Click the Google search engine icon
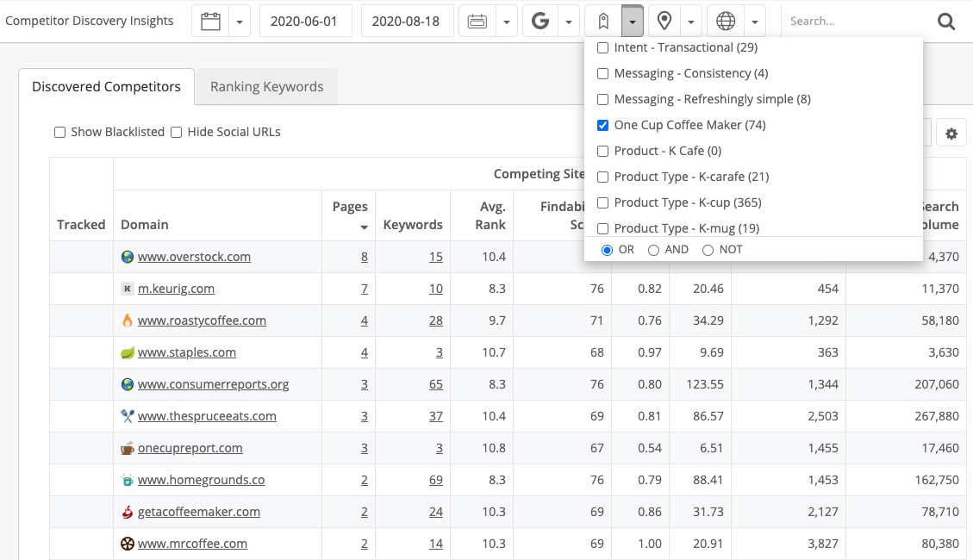This screenshot has width=973, height=560. [x=540, y=22]
